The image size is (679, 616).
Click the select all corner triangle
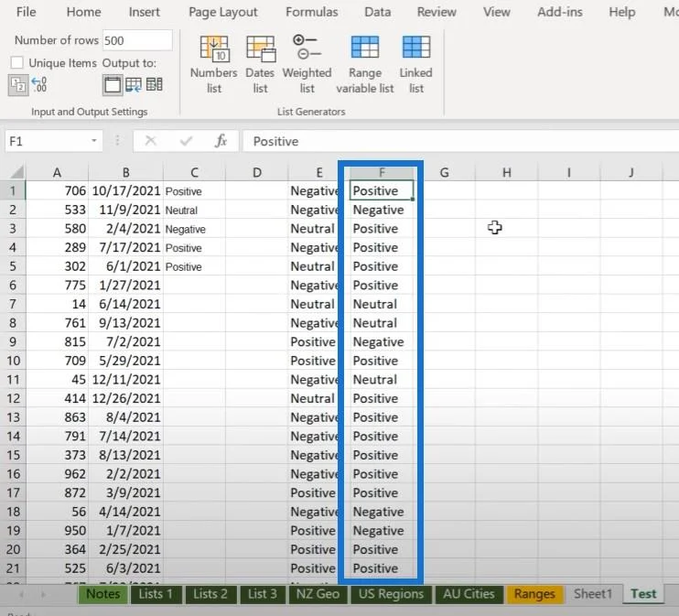point(16,172)
